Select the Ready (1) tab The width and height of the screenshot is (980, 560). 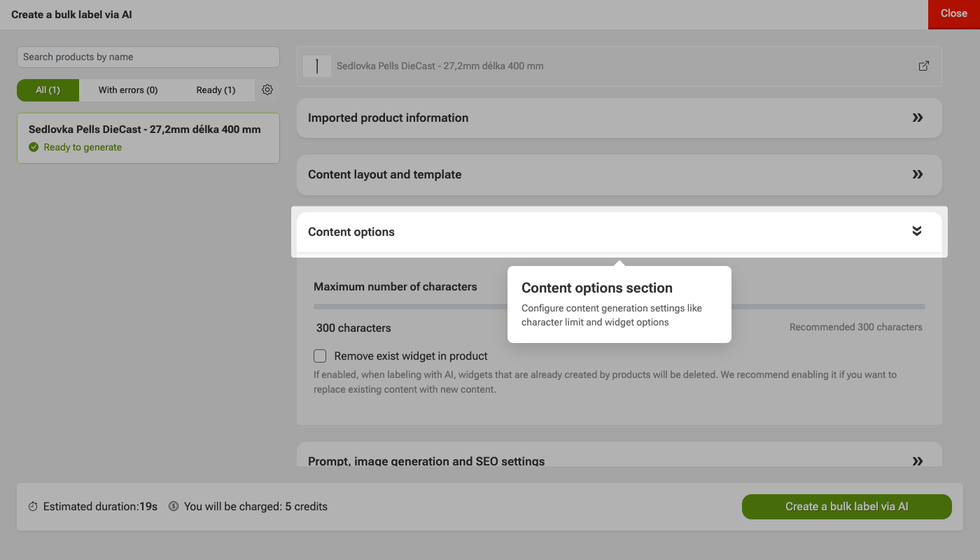pos(216,90)
